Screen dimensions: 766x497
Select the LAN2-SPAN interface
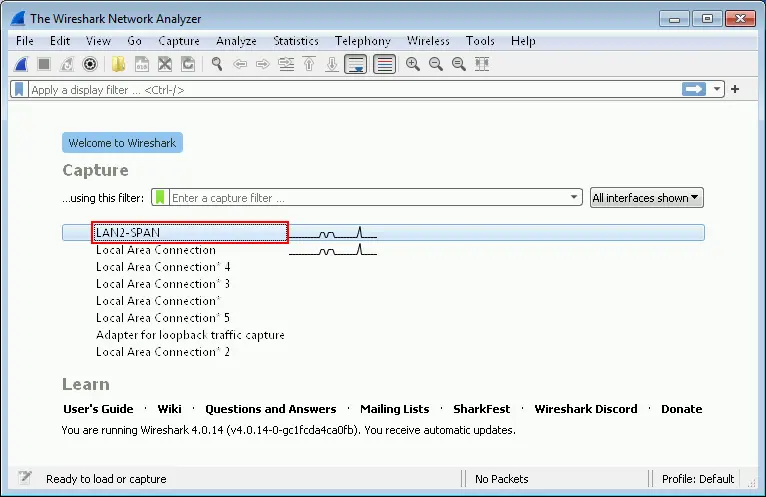[383, 233]
